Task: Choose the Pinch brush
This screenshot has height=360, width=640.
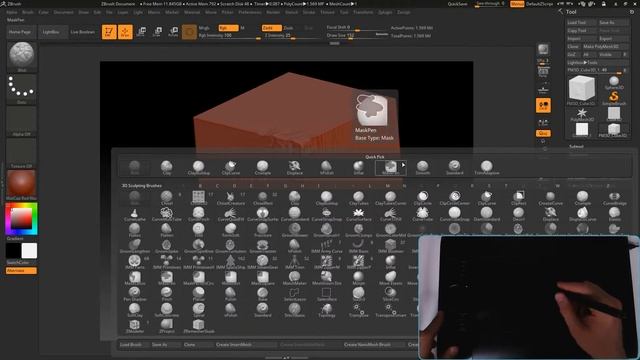Action: click(167, 294)
